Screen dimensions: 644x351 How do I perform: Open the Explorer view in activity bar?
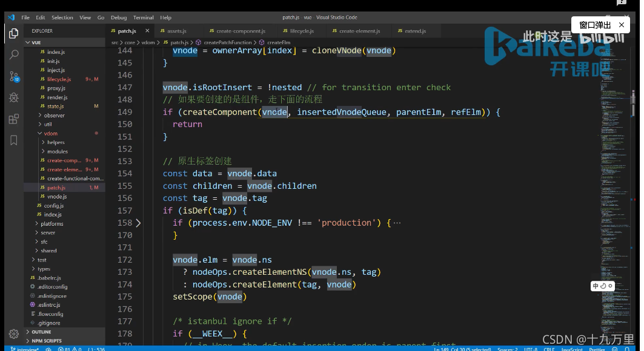pyautogui.click(x=13, y=33)
